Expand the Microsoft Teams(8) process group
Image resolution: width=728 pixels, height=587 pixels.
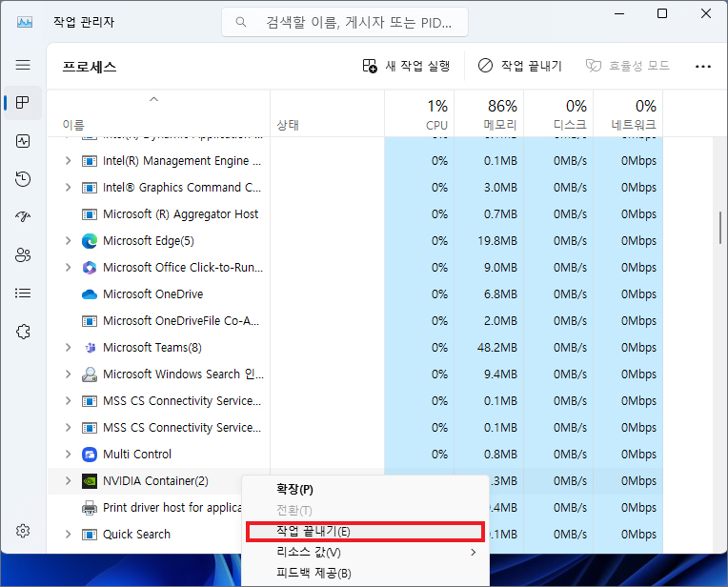(69, 348)
